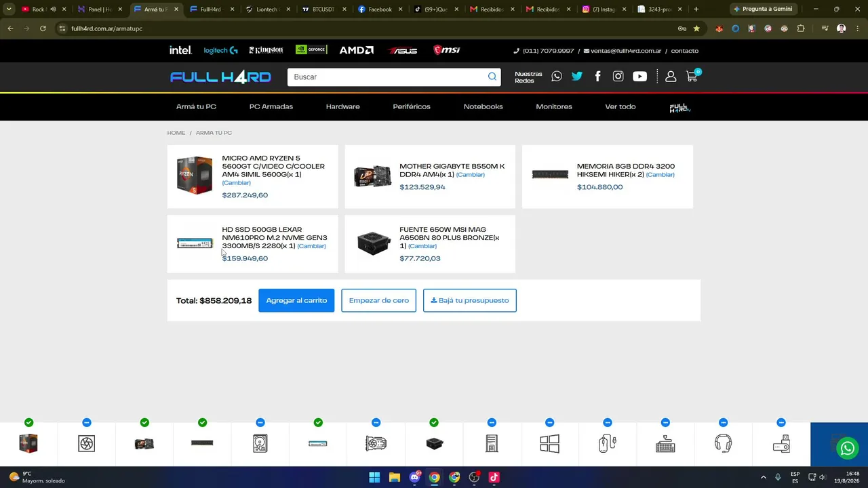
Task: Submit search with the magnifier icon
Action: 492,77
